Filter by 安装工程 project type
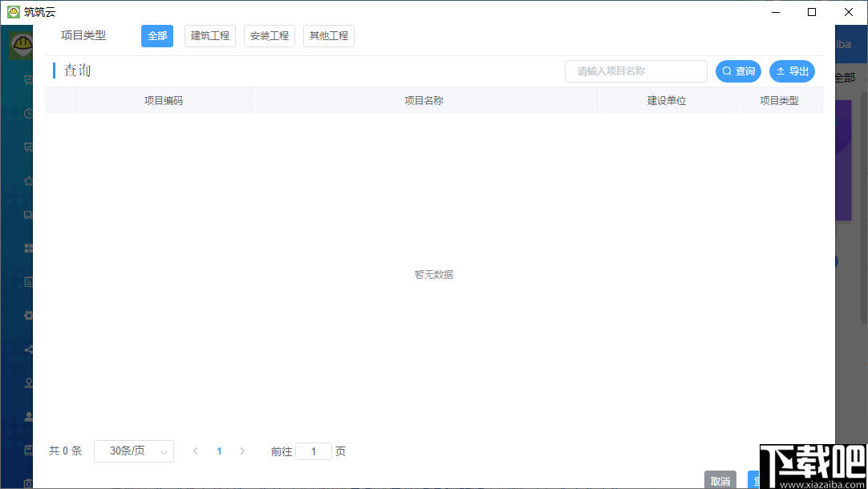The width and height of the screenshot is (868, 489). (x=269, y=36)
